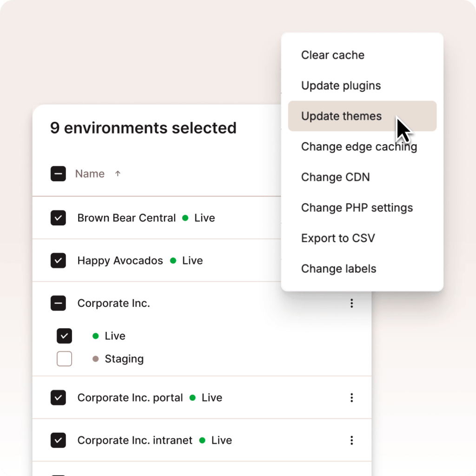Choose Change CDN from the menu
Screen dimensions: 476x476
click(335, 177)
